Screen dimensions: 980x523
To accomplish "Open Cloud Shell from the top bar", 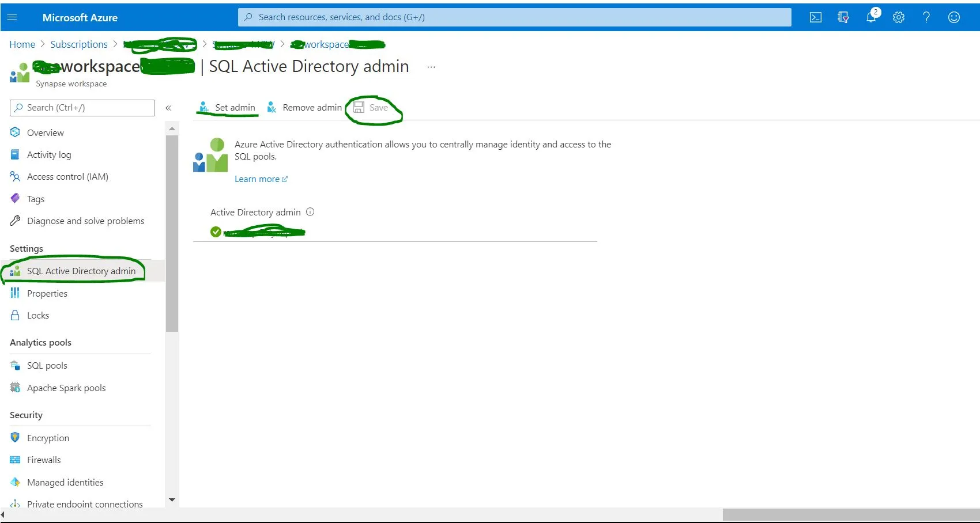I will coord(816,17).
